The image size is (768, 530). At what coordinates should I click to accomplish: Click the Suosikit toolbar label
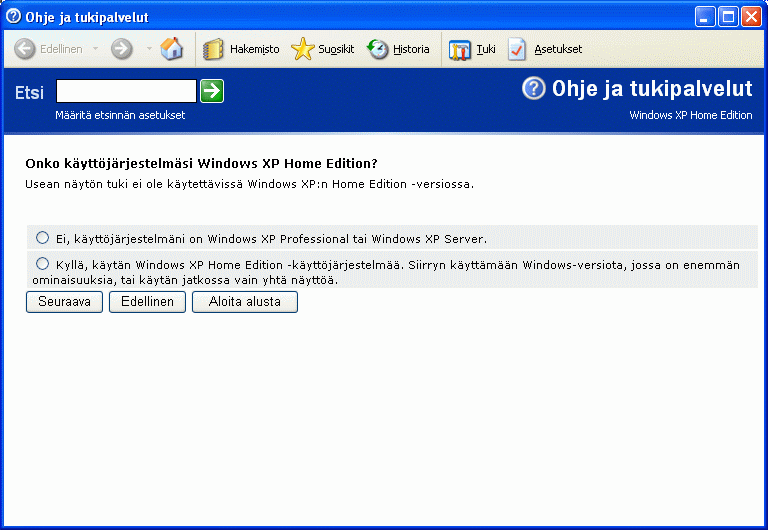click(336, 49)
